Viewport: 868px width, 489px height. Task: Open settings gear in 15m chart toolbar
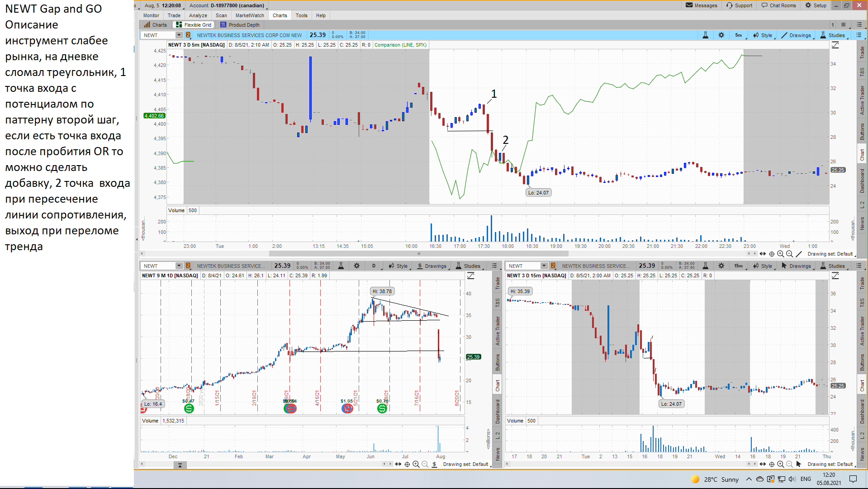721,266
